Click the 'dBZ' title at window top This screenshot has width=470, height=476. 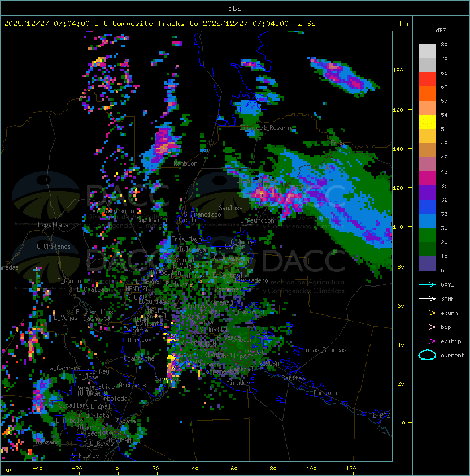(x=235, y=8)
